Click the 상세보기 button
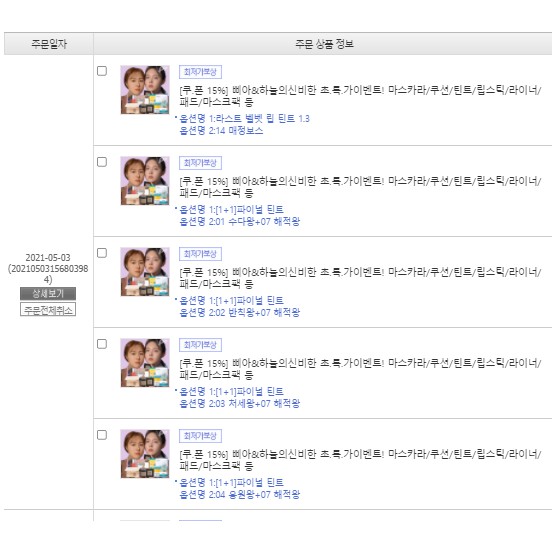552x552 pixels. coord(48,294)
